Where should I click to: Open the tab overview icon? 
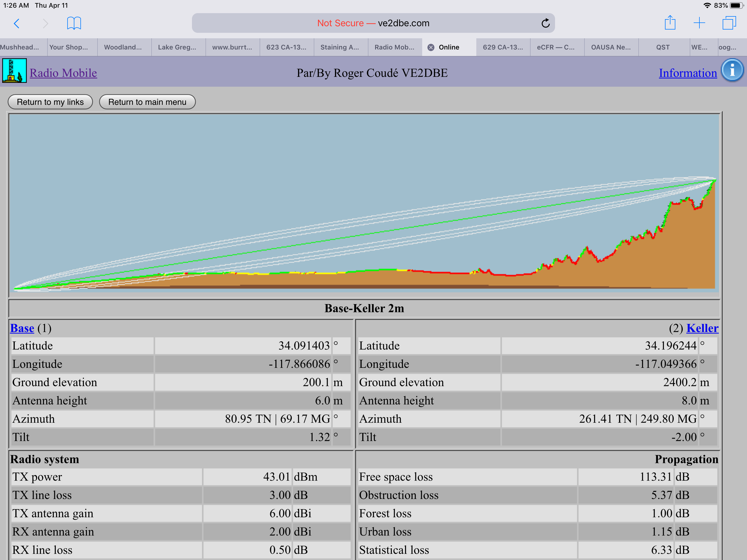pos(729,23)
